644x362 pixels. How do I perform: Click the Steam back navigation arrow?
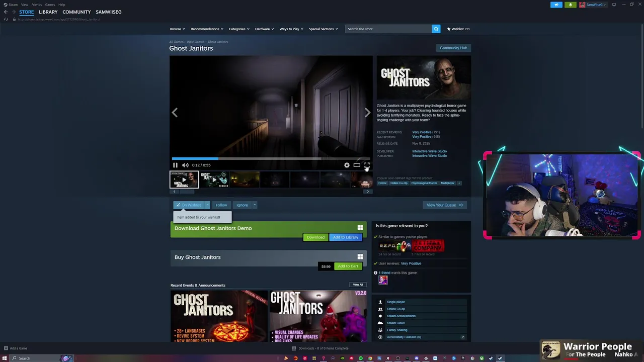click(x=6, y=12)
